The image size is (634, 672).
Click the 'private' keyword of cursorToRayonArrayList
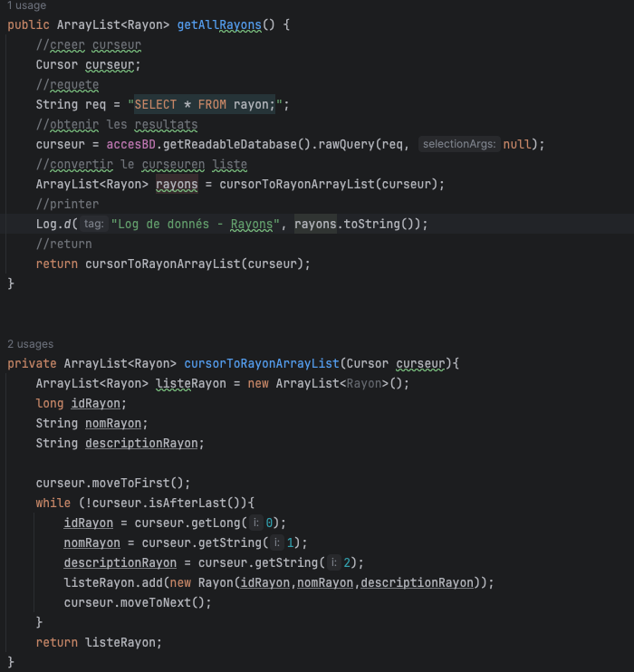[32, 363]
